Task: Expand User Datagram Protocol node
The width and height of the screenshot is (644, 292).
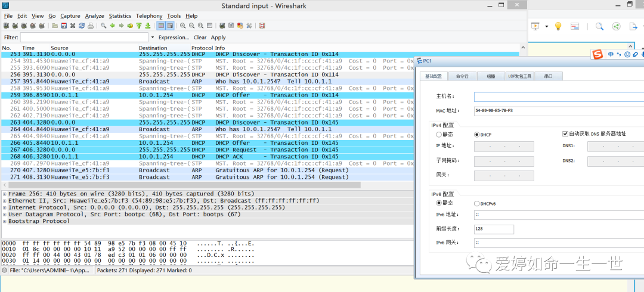Action: 5,215
